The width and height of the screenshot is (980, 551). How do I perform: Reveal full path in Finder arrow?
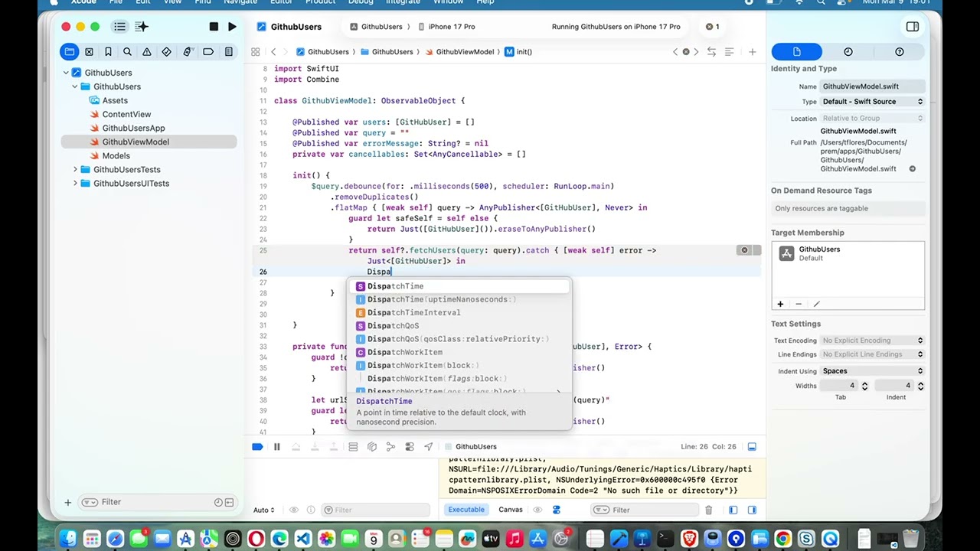click(913, 168)
